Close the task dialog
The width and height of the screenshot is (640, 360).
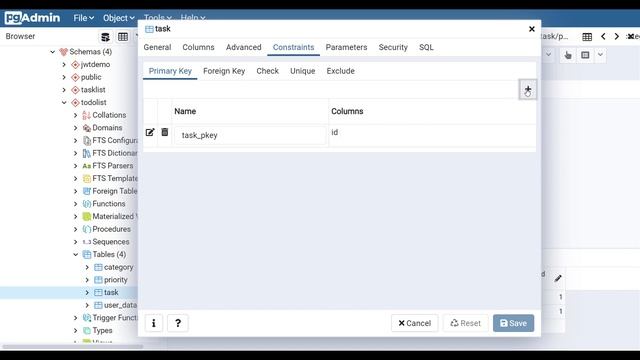tap(531, 29)
